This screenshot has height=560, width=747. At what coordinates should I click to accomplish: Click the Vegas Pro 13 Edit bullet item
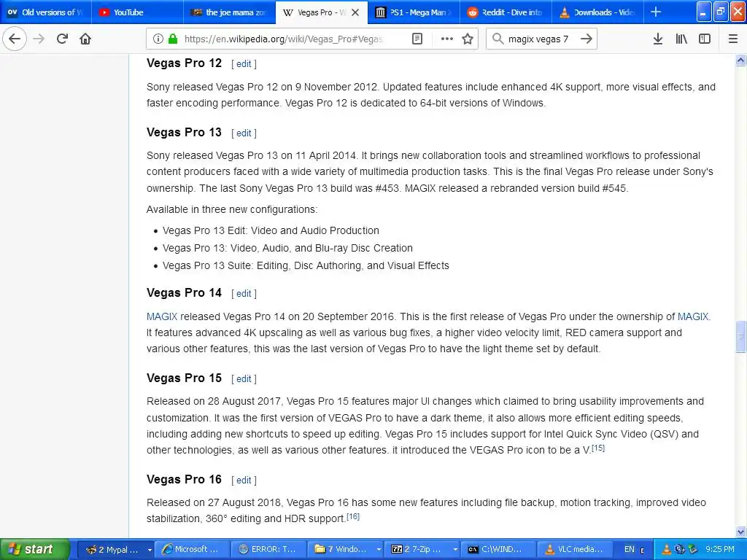click(271, 231)
